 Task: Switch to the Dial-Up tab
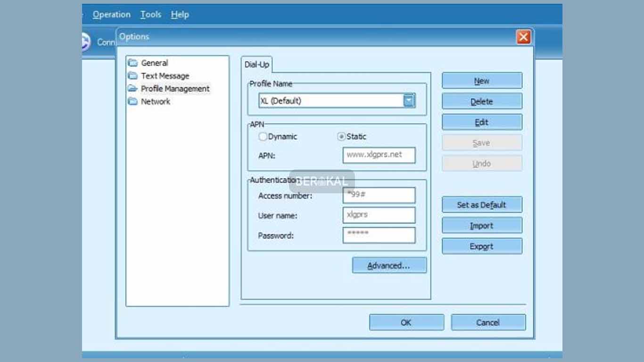coord(256,65)
